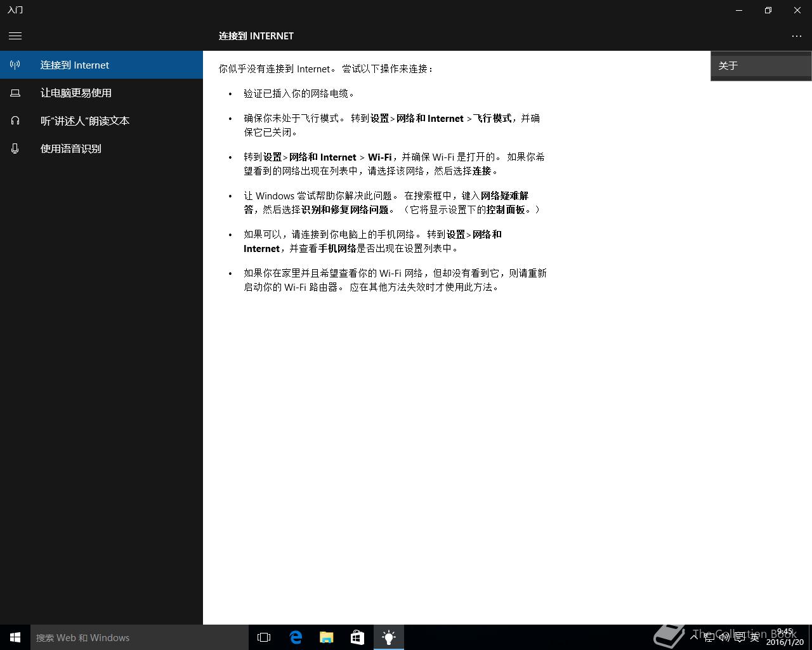Launch Microsoft Edge from the taskbar

tap(296, 637)
